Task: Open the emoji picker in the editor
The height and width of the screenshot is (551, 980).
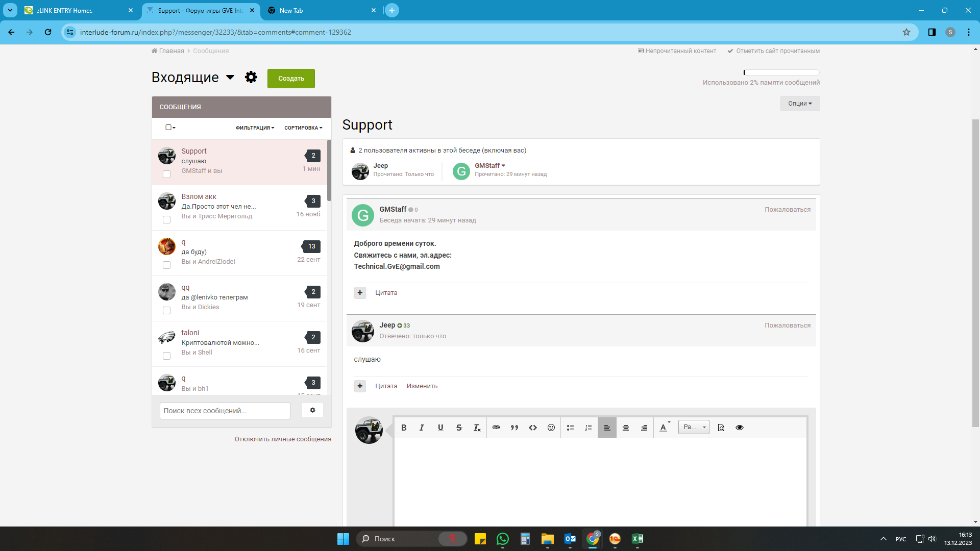Action: [551, 428]
